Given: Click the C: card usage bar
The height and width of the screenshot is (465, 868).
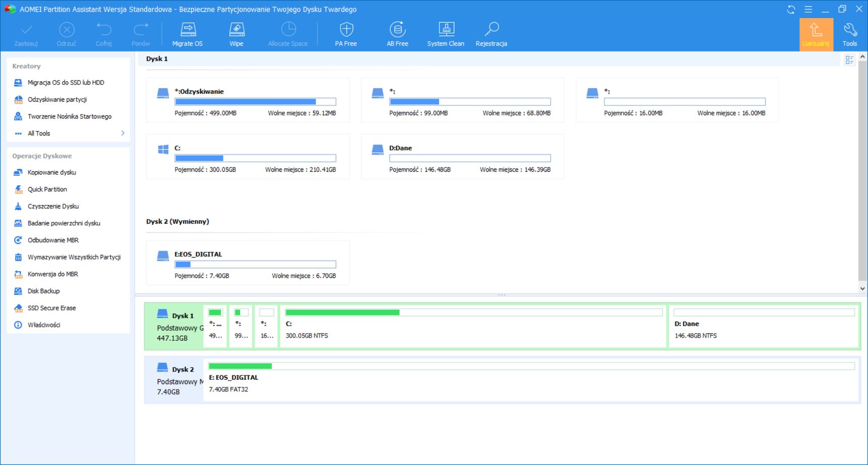Looking at the screenshot, I should 255,158.
